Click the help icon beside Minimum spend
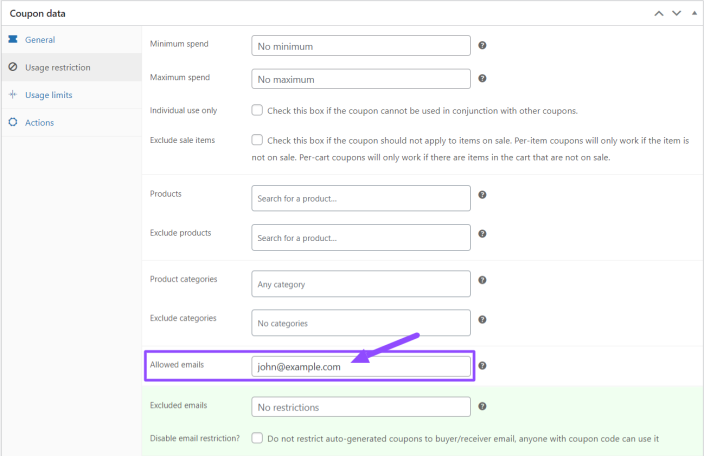 pyautogui.click(x=482, y=46)
